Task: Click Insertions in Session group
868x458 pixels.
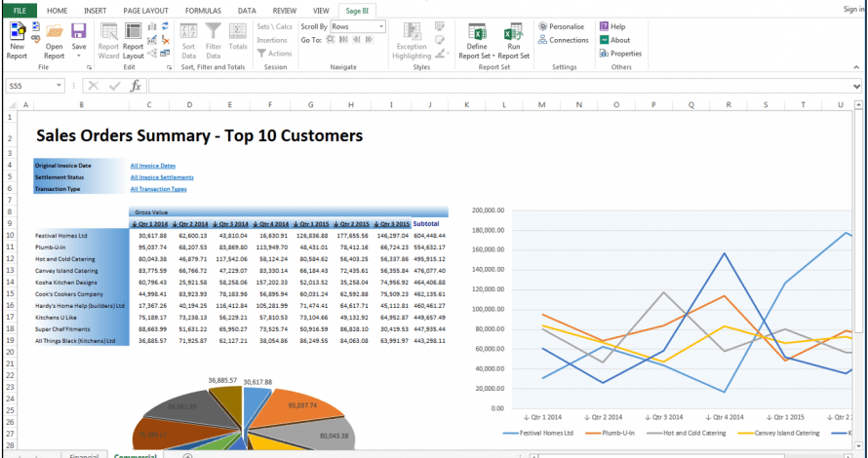Action: 272,40
